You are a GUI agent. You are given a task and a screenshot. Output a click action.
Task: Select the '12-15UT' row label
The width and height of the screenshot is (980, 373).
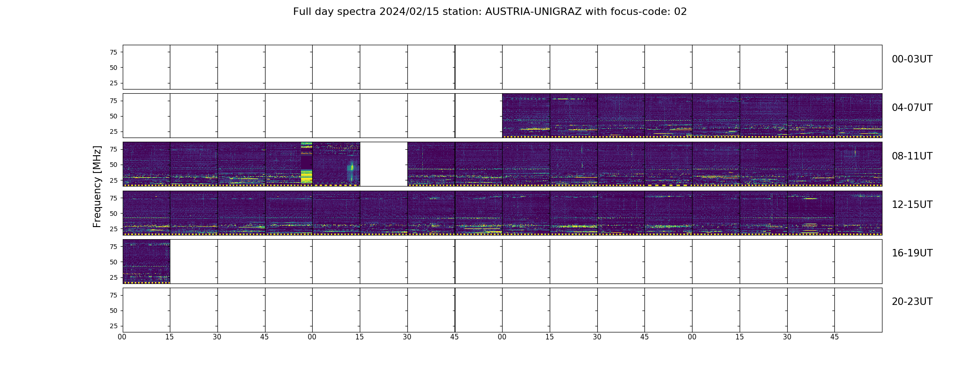click(x=912, y=205)
